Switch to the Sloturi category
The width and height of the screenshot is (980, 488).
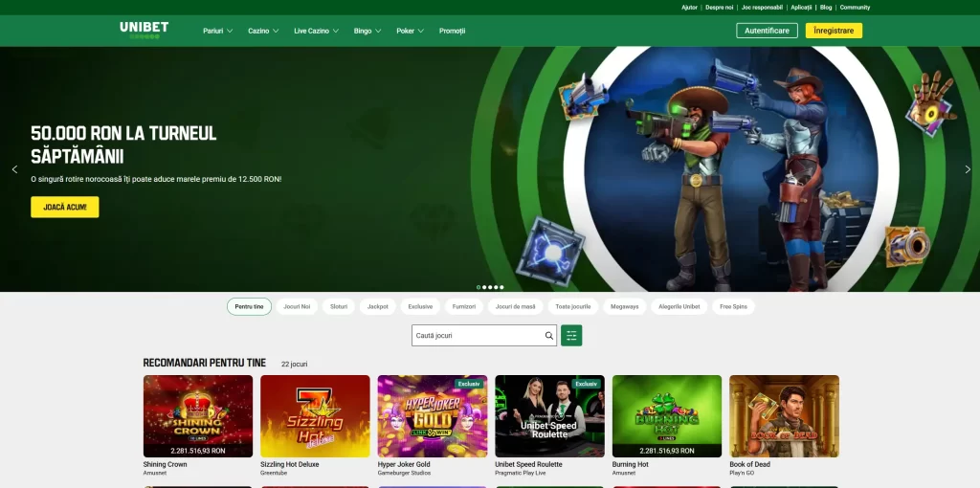pos(339,307)
